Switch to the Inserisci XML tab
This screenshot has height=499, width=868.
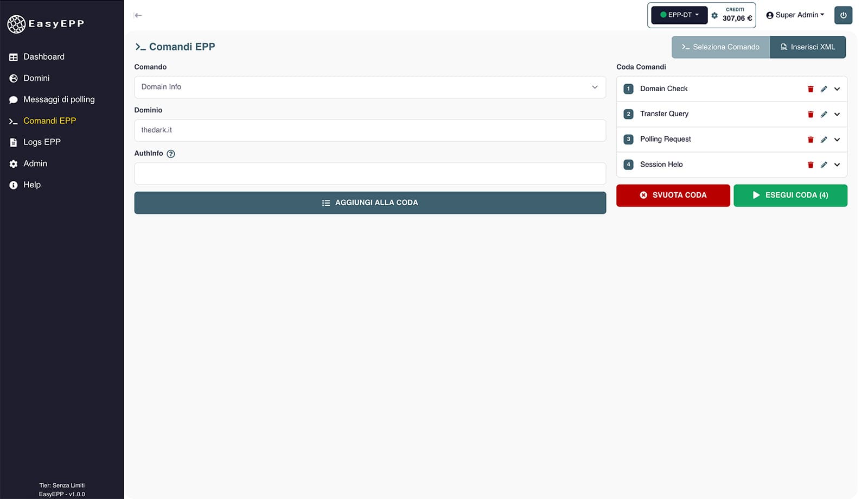(807, 47)
